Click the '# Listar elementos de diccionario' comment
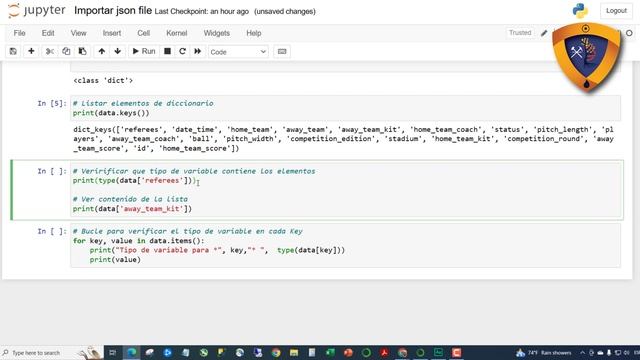Image resolution: width=640 pixels, height=360 pixels. pos(143,103)
